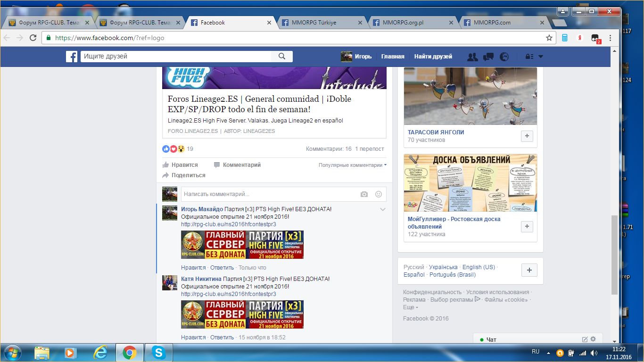Open emoji picker in comment box

point(378,194)
